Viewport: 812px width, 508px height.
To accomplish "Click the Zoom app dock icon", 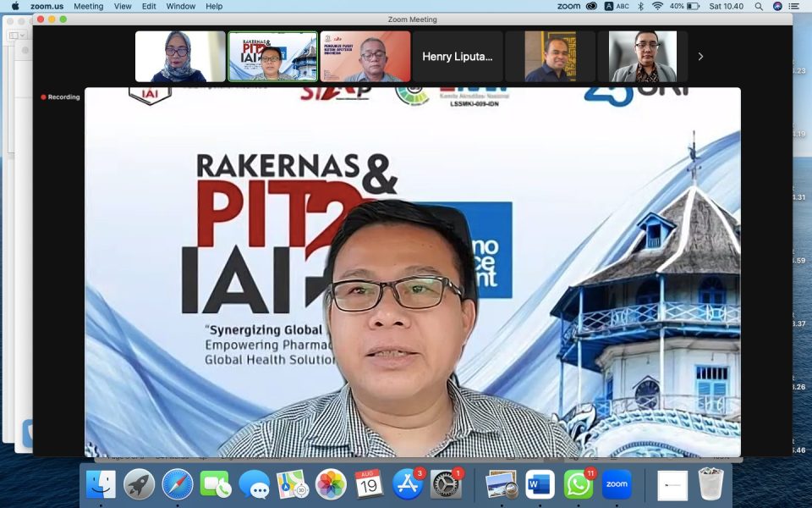I will [617, 484].
